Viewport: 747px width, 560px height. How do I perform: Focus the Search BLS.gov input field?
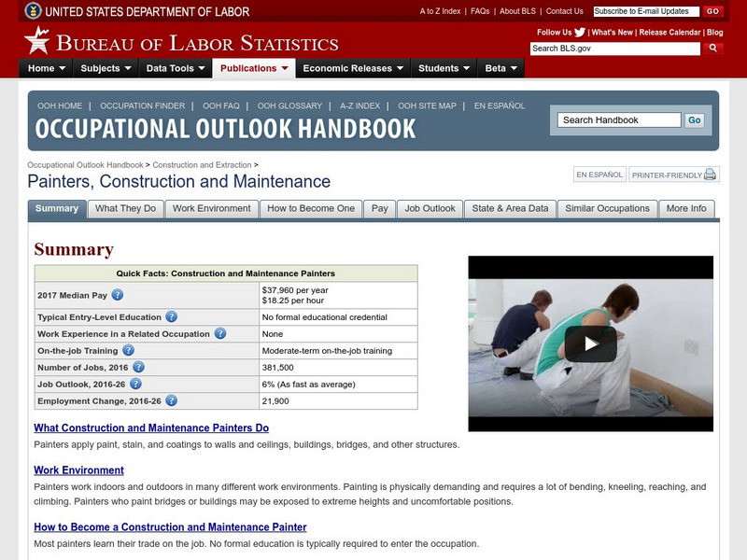pyautogui.click(x=615, y=49)
